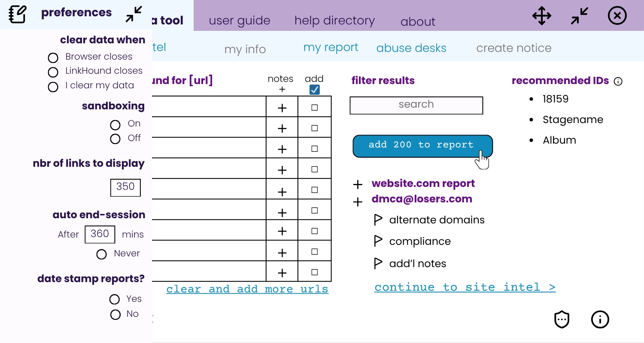Viewport: 644px width, 343px height.
Task: Click recommended ID Stagename
Action: coord(573,120)
